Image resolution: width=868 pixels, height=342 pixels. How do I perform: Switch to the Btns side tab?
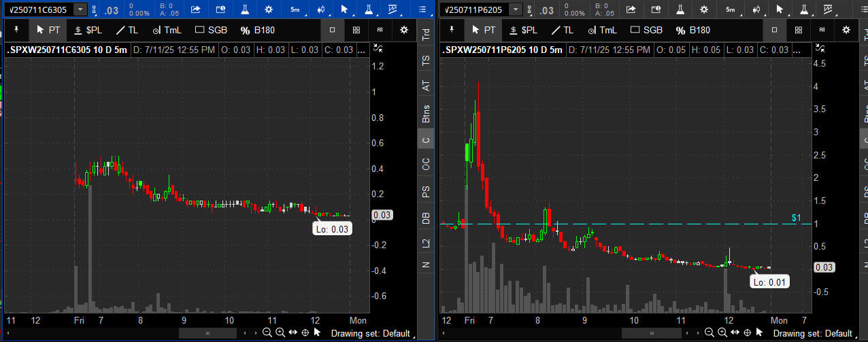point(426,112)
